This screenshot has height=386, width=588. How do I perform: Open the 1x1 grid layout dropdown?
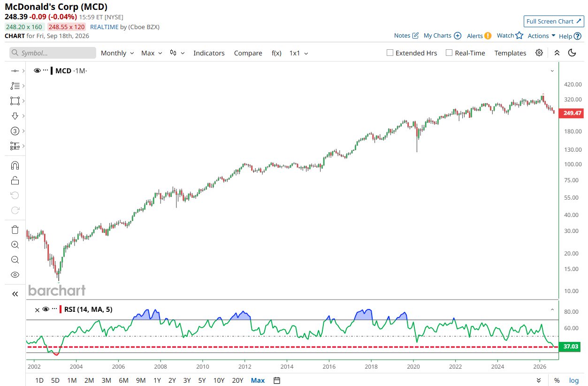coord(298,53)
